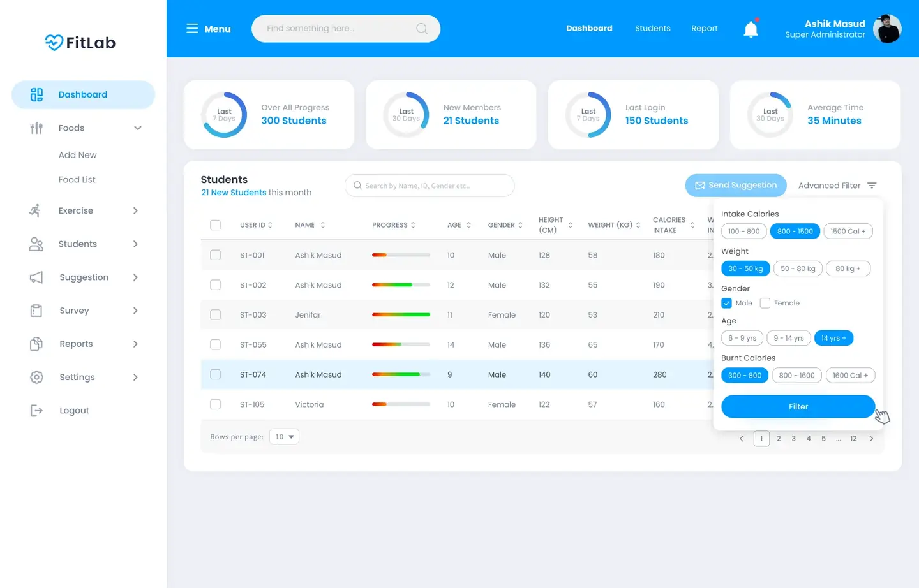Open Add New under Foods

pos(78,155)
